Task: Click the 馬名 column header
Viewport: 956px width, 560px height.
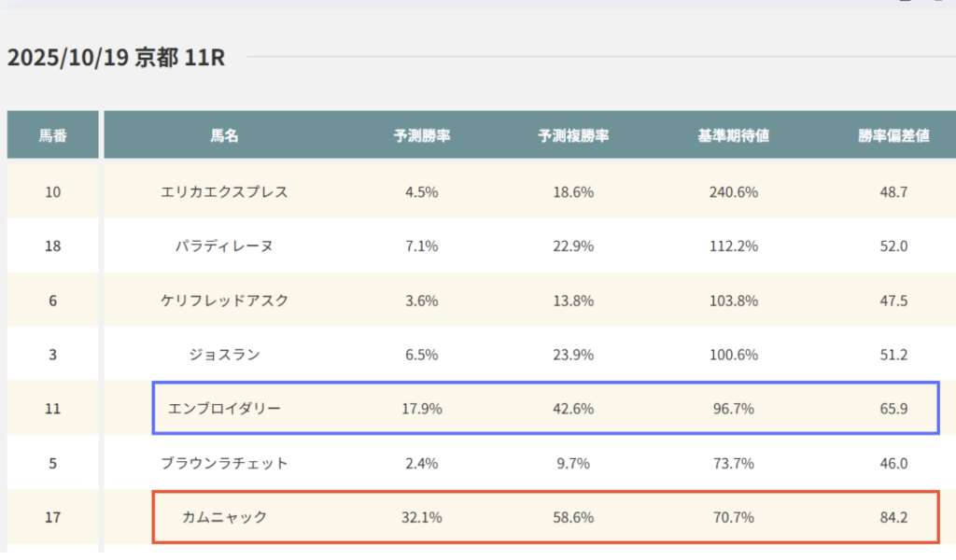Action: tap(224, 136)
